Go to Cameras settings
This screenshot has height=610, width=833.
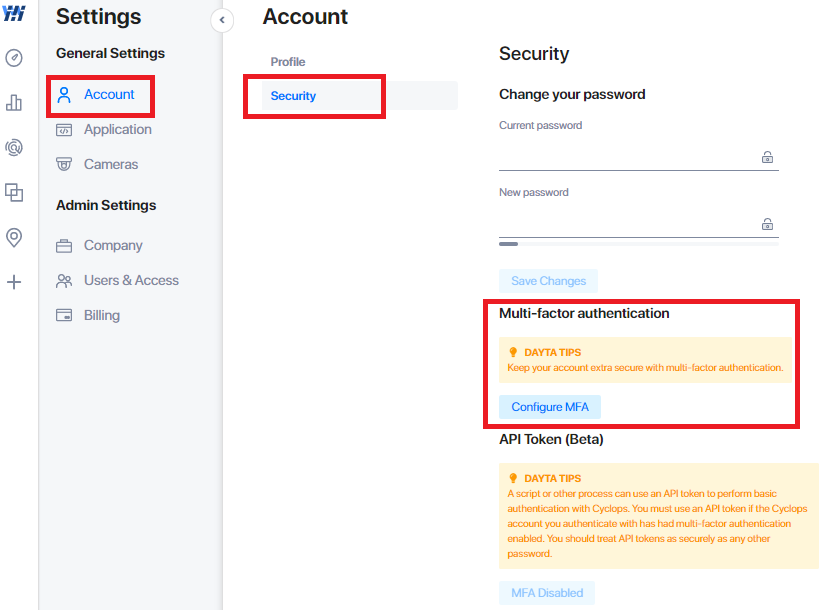97,165
